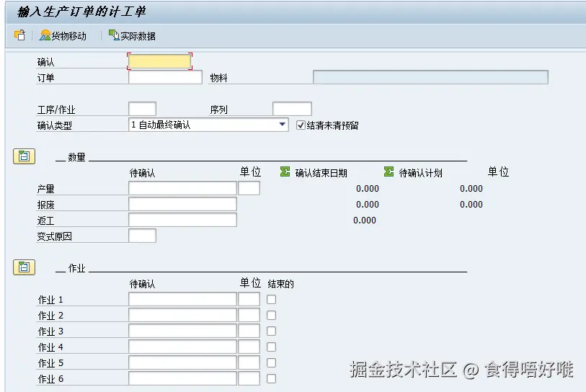Click the 作业 2 unit field
This screenshot has height=392, width=586.
coord(249,315)
